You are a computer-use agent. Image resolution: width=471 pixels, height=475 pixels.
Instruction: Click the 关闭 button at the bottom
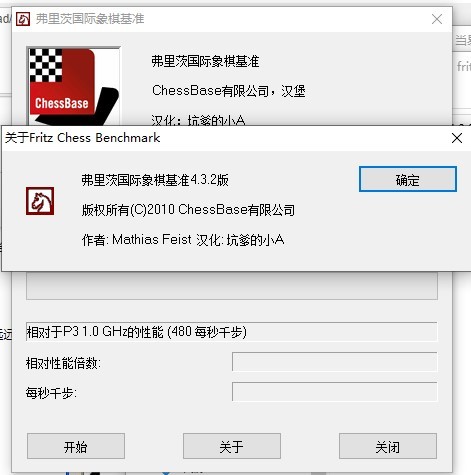click(x=388, y=446)
